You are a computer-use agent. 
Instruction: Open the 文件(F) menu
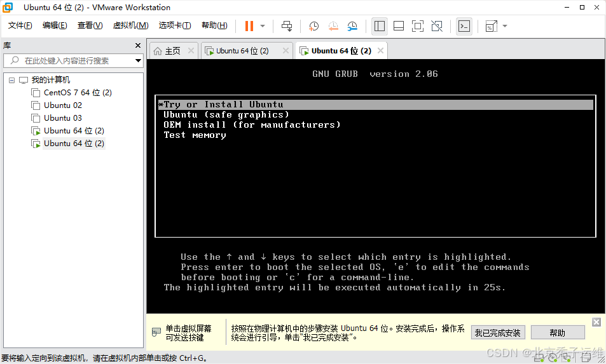(20, 25)
